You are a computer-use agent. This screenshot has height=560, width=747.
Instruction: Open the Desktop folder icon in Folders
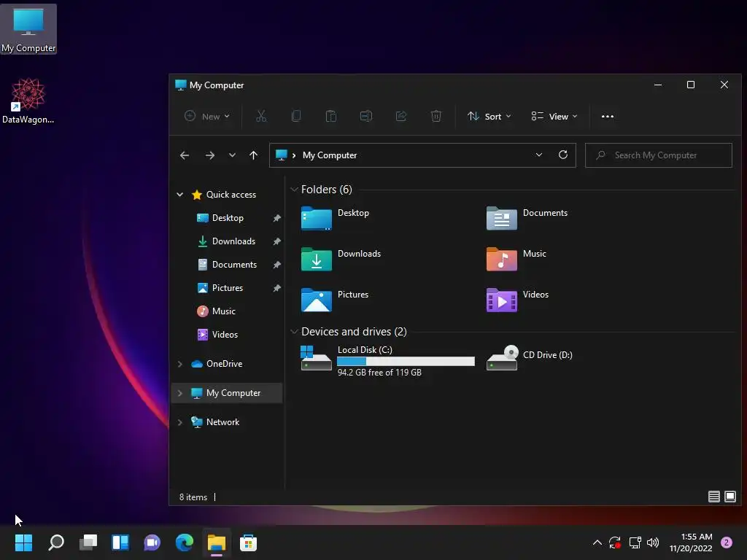pos(317,218)
